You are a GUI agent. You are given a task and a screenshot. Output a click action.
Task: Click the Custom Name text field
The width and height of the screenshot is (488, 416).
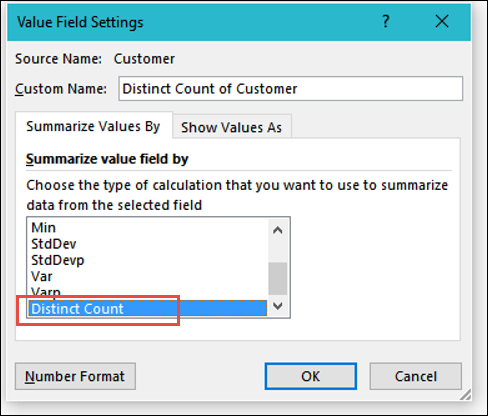[291, 89]
